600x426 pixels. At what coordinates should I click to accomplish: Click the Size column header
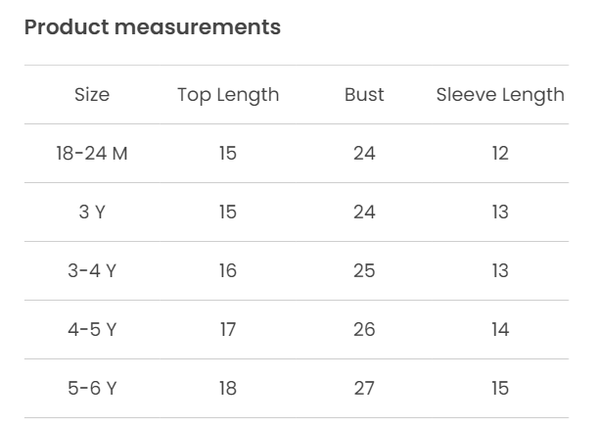[x=92, y=95]
